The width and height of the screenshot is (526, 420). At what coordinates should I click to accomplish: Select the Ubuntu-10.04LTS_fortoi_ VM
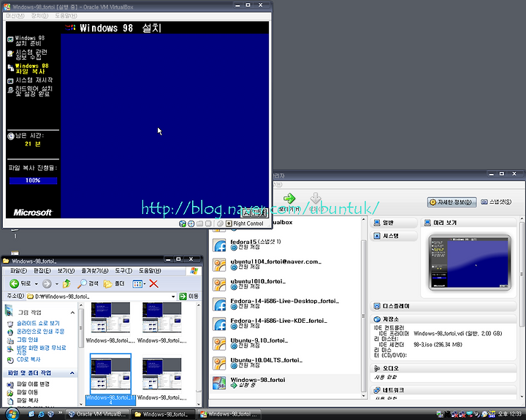tap(286, 363)
